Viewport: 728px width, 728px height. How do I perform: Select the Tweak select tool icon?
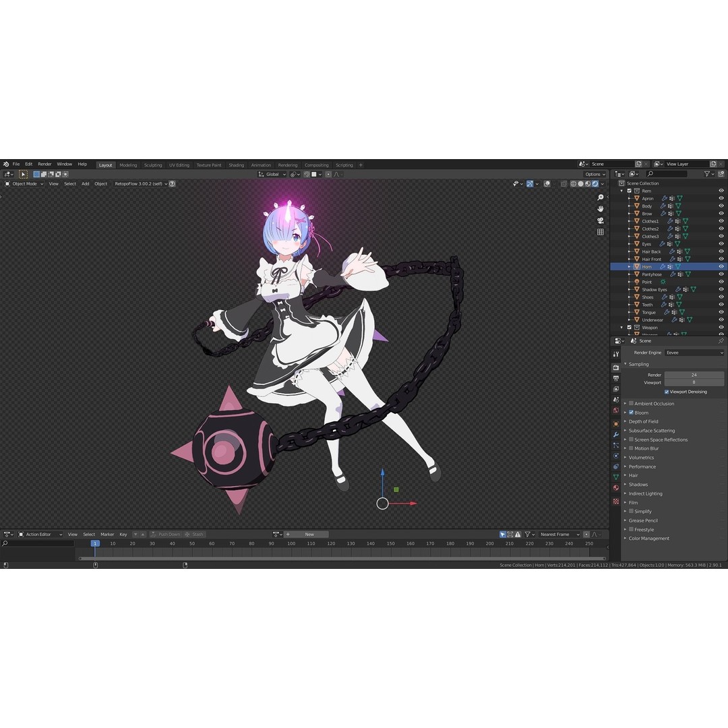23,174
